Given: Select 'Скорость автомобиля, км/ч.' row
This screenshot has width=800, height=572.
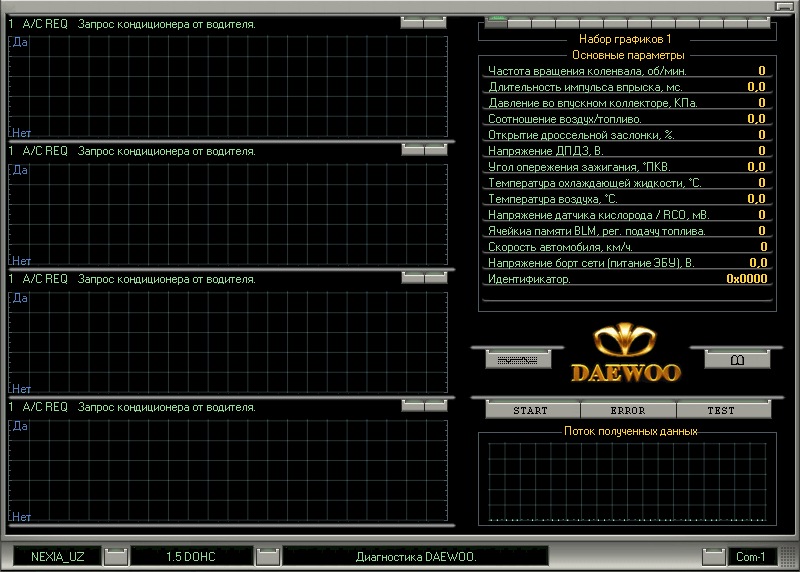Looking at the screenshot, I should point(627,247).
